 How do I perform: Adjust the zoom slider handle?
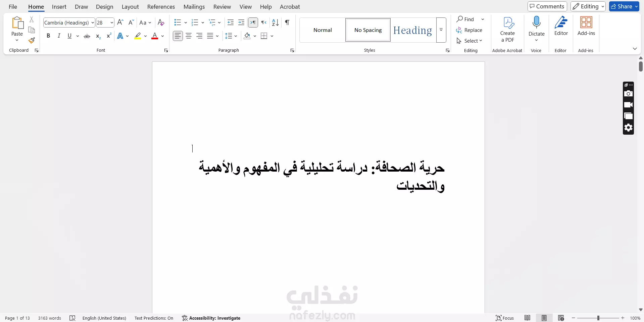(598, 318)
